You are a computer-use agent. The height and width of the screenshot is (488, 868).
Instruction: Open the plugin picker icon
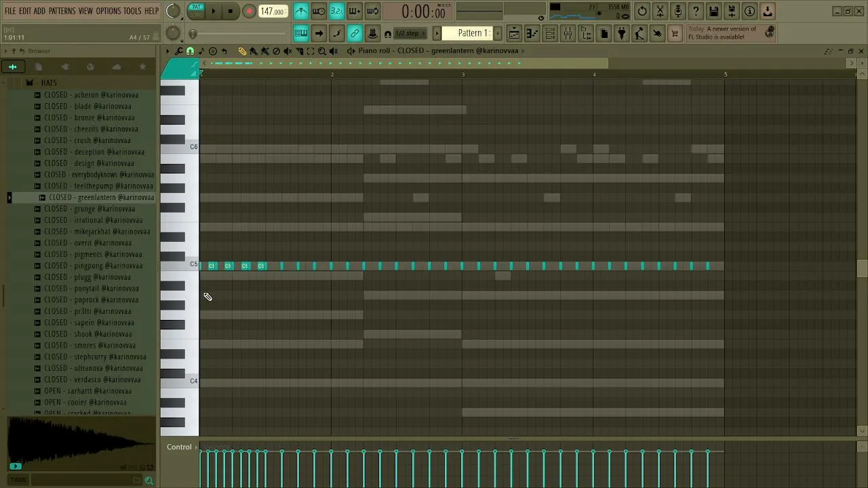(621, 33)
